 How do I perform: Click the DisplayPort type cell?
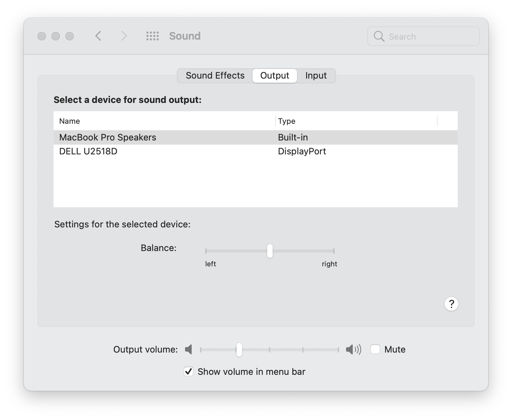point(302,151)
